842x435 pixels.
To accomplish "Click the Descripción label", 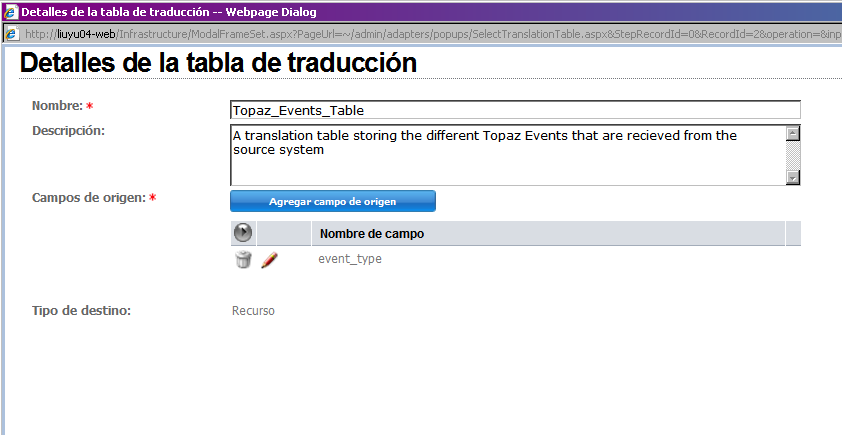I will (68, 130).
